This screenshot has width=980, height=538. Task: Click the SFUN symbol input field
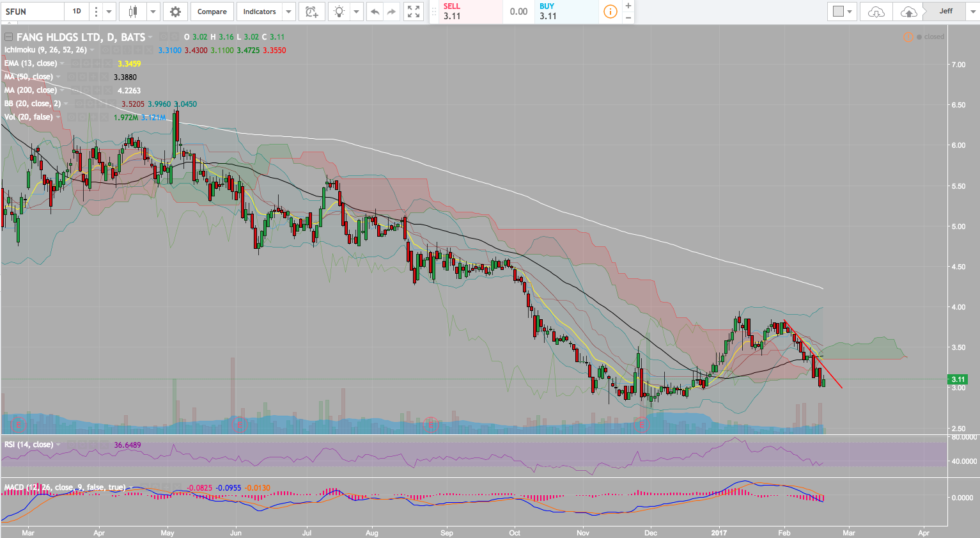point(32,12)
